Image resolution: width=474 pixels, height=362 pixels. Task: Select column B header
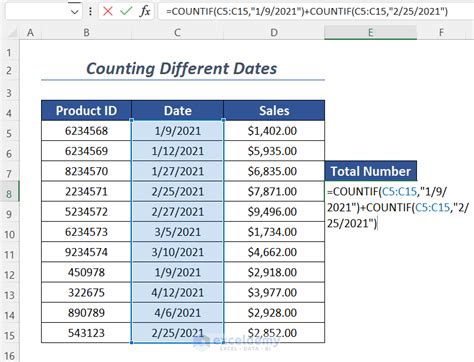tap(86, 33)
